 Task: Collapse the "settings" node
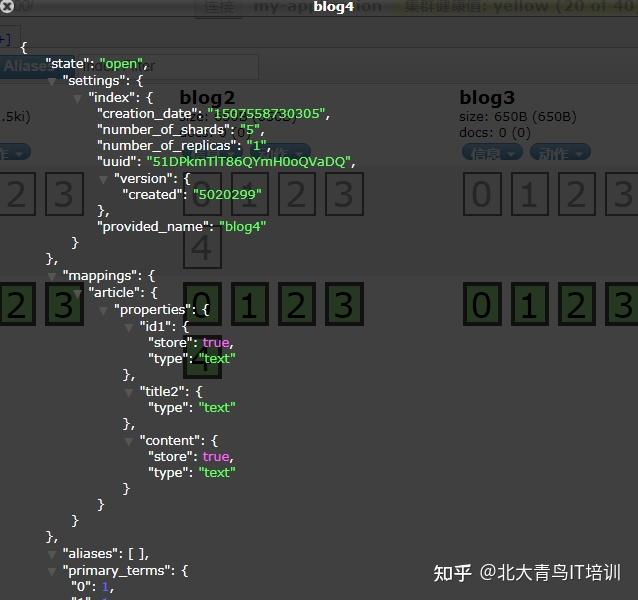pyautogui.click(x=52, y=81)
